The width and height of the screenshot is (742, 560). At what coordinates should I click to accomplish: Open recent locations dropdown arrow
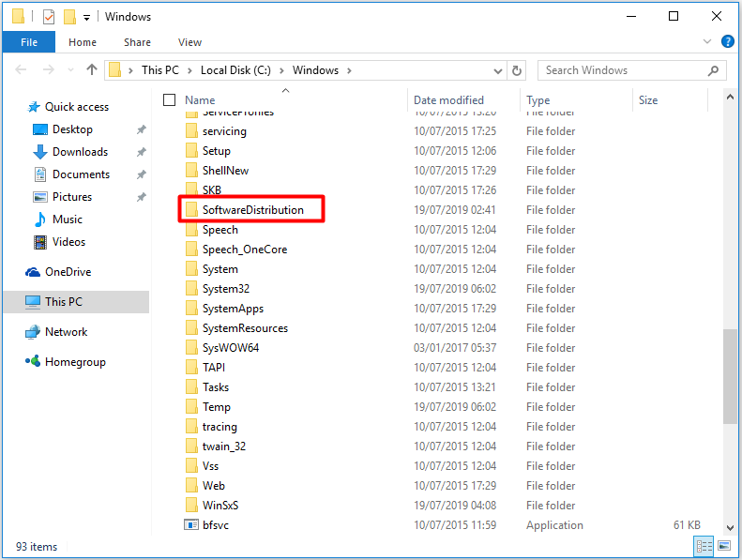(x=70, y=70)
